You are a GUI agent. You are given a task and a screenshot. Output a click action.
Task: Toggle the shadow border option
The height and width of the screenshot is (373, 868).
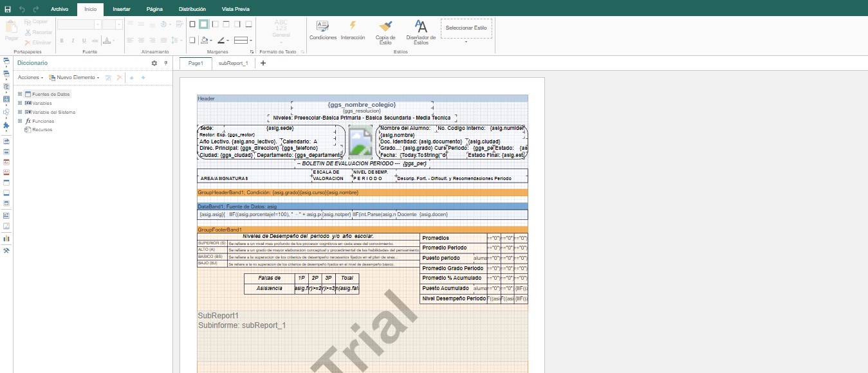192,40
